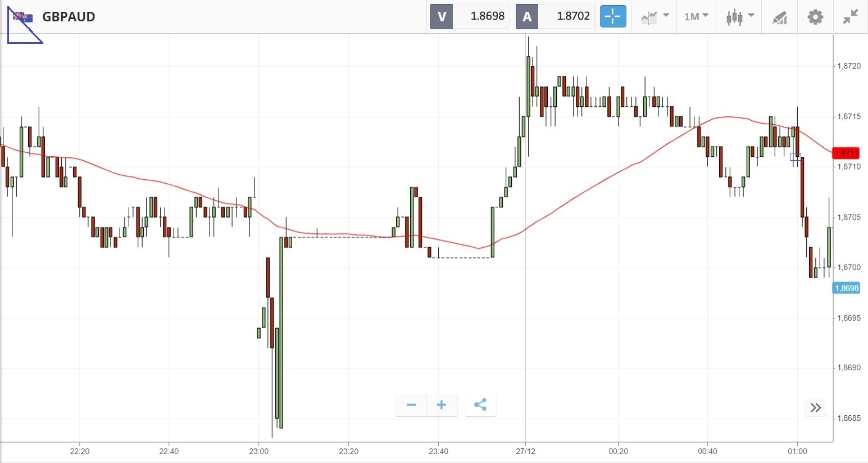This screenshot has width=868, height=463.
Task: Click the small blue square marker on chart
Action: 795,157
